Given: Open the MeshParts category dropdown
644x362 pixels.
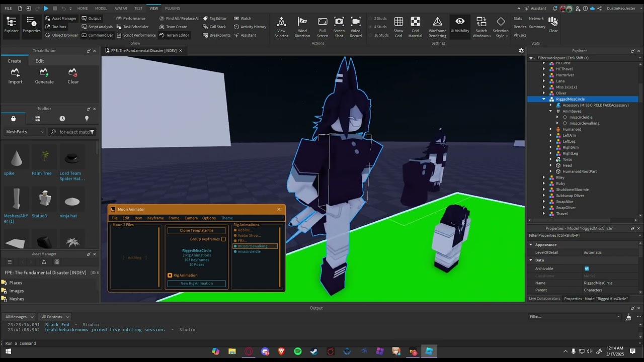Looking at the screenshot, I should (25, 132).
